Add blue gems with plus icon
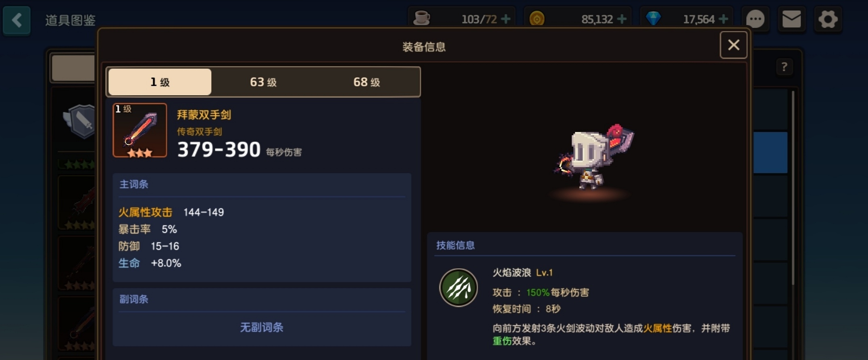The image size is (868, 360). click(723, 19)
